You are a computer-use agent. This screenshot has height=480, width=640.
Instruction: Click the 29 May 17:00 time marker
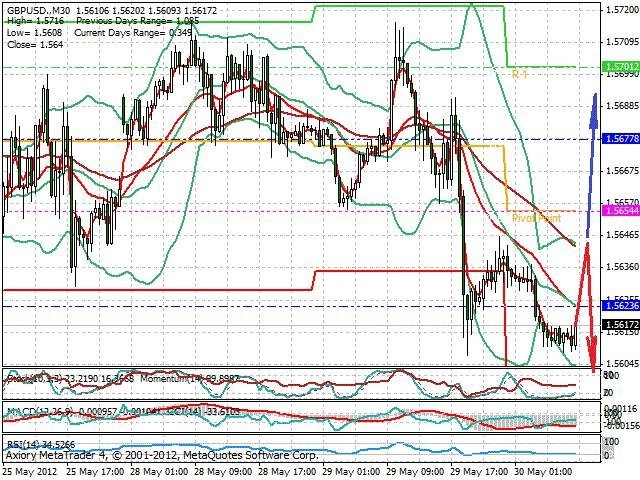point(479,471)
